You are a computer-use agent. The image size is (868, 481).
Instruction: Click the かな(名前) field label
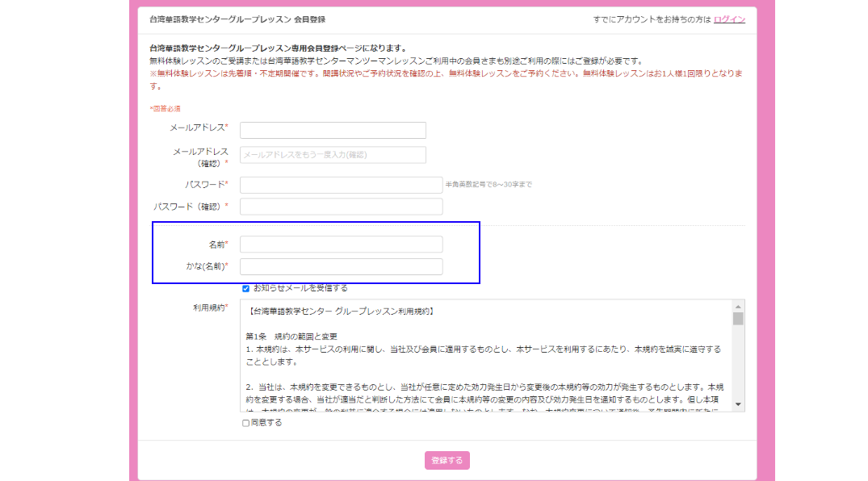(205, 266)
